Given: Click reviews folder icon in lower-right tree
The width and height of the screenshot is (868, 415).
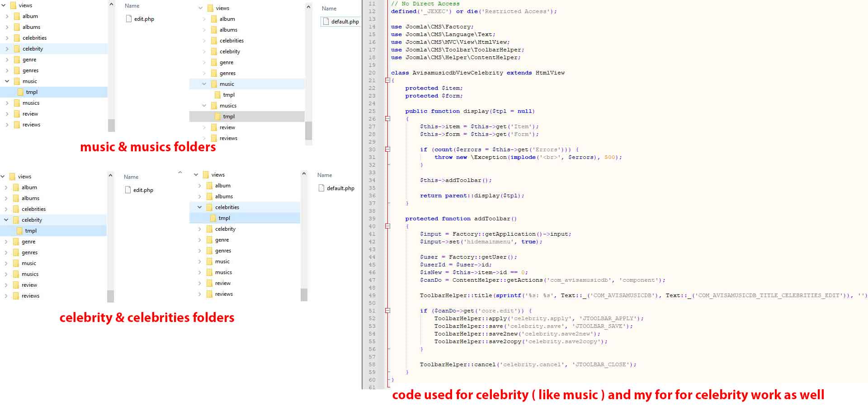Looking at the screenshot, I should click(x=209, y=294).
